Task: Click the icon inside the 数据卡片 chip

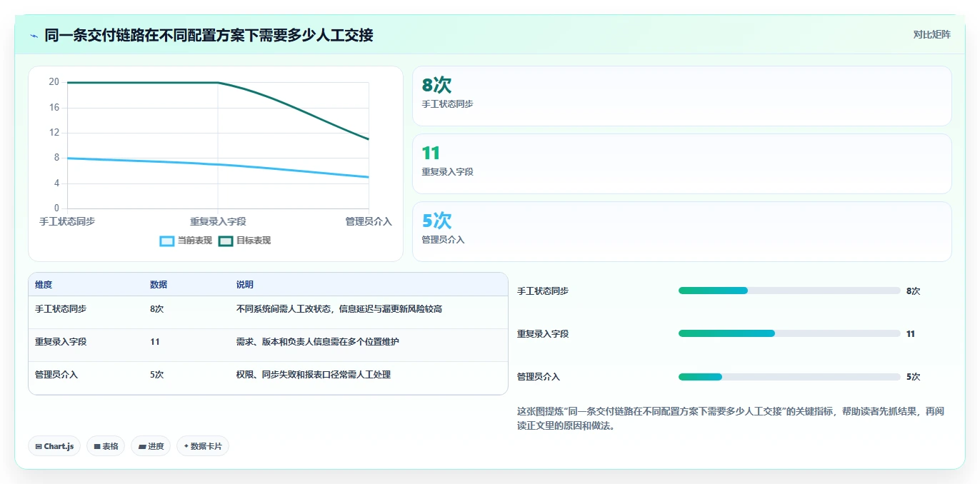Action: point(186,446)
